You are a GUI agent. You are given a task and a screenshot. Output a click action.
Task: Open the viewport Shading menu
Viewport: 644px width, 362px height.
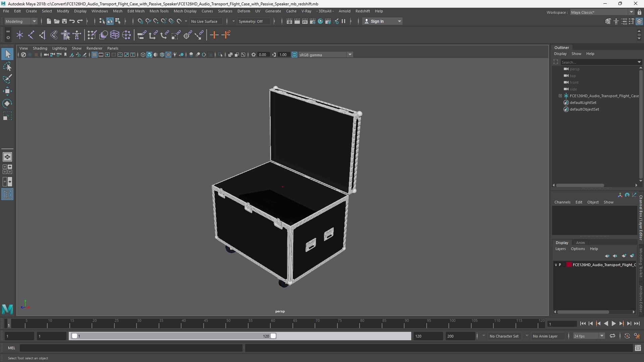point(40,48)
